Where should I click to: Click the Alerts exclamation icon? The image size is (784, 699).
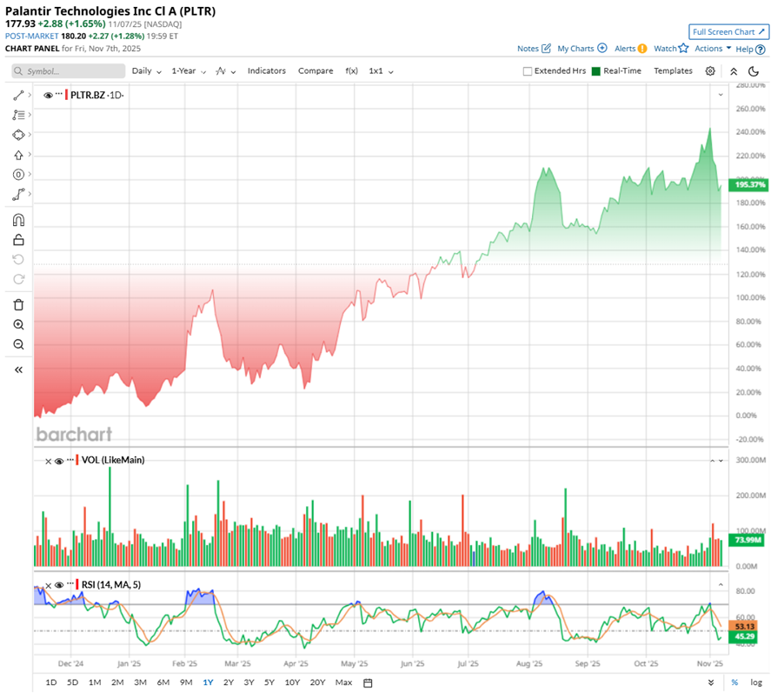[642, 49]
